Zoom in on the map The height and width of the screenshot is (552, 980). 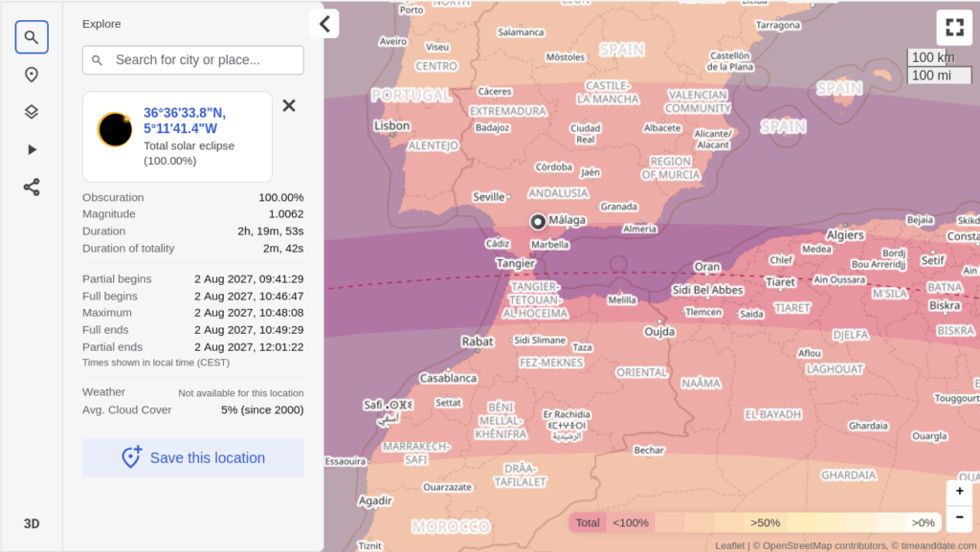(x=959, y=492)
